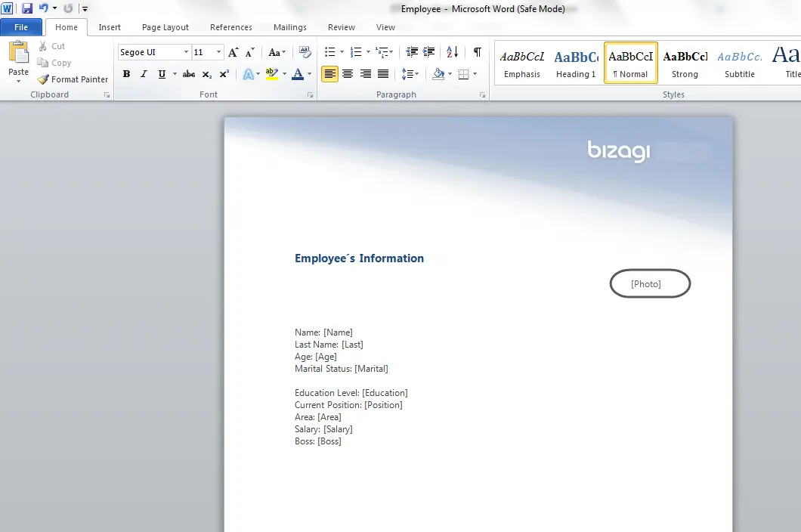Select the [Photo] placeholder shape
801x532 pixels.
coord(650,283)
